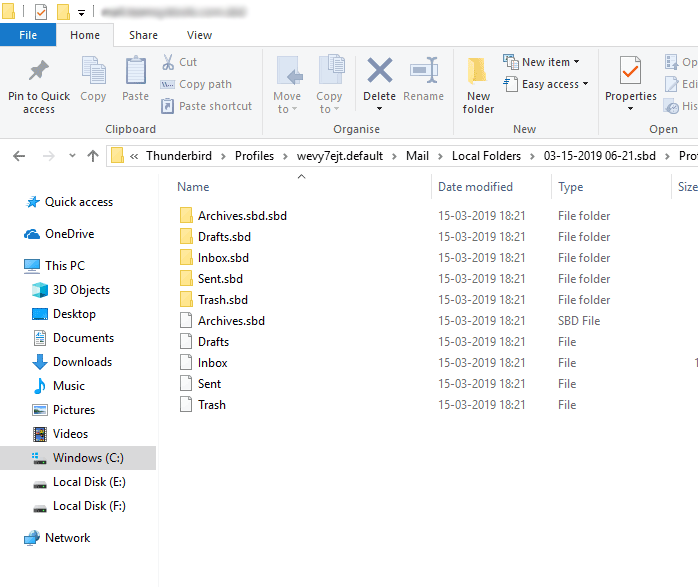Click quick access toolbar customize arrow

pyautogui.click(x=81, y=12)
